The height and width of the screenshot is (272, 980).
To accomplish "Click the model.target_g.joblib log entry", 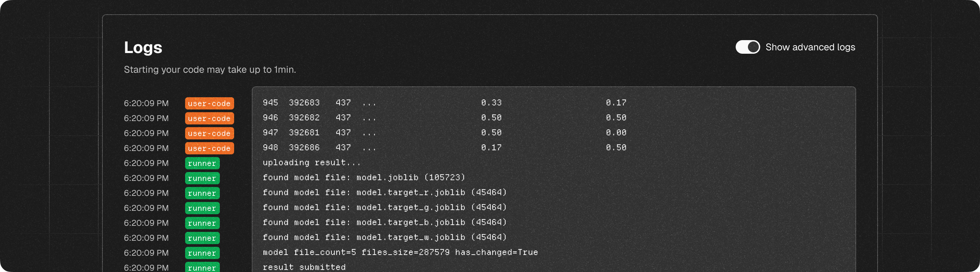I will pyautogui.click(x=384, y=207).
